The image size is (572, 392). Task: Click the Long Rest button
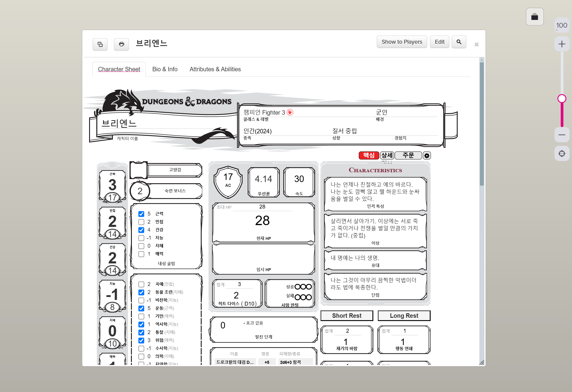404,316
